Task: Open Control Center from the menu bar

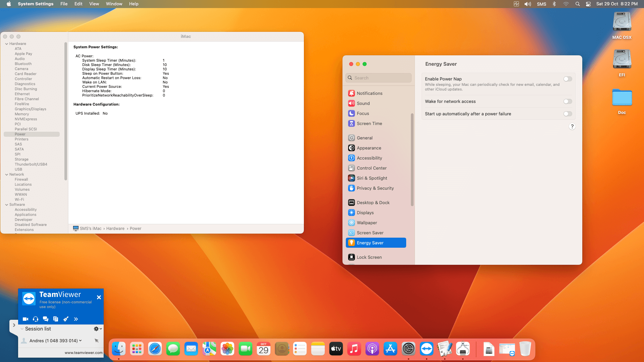Action: [x=588, y=4]
